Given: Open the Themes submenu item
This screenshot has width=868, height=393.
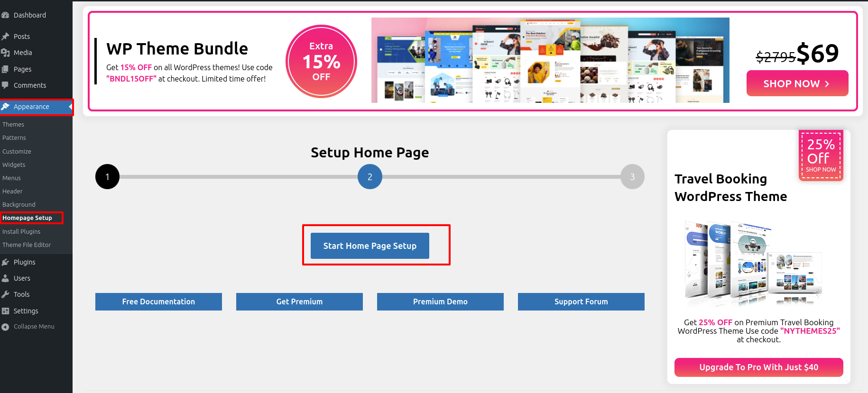Looking at the screenshot, I should 13,125.
